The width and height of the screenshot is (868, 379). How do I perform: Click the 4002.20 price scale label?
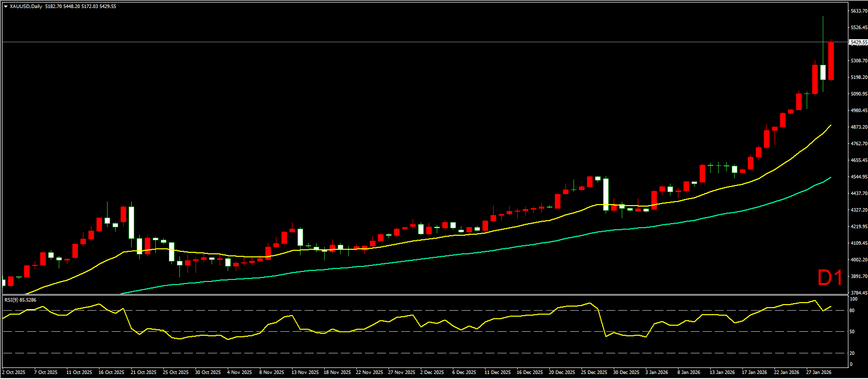858,260
